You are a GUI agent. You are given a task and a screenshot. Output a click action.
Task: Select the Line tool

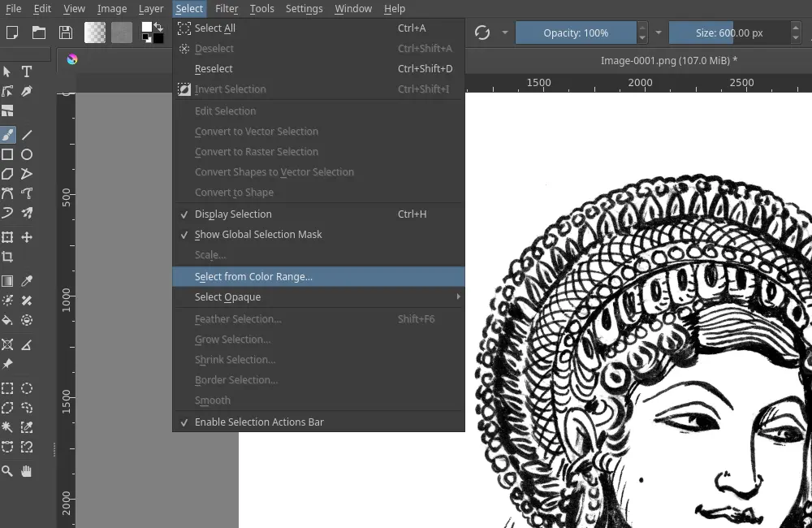[x=27, y=135]
